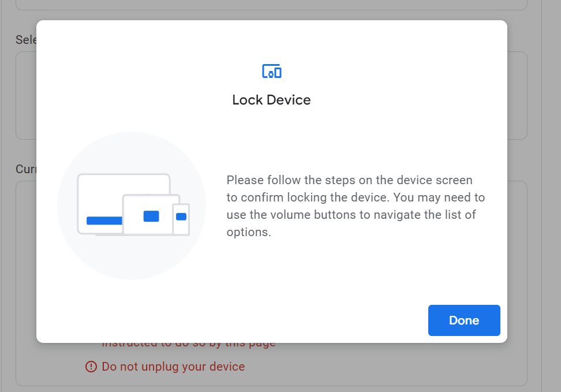Select the warning exclamation icon beside unplug notice
This screenshot has height=392, width=561.
coord(91,367)
